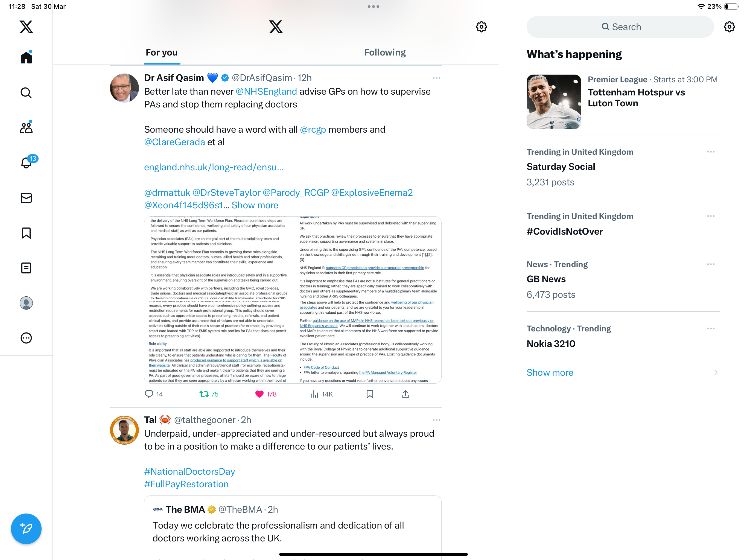The height and width of the screenshot is (560, 747).
Task: Open the Home feed icon
Action: 26,57
